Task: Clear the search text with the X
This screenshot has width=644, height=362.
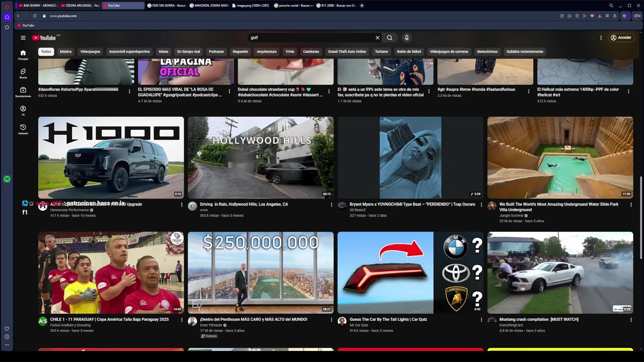Action: coord(377,38)
